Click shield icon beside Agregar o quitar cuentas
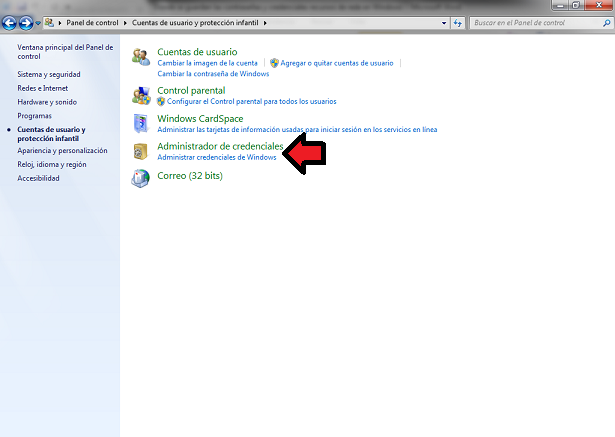The height and width of the screenshot is (437, 615). [275, 63]
